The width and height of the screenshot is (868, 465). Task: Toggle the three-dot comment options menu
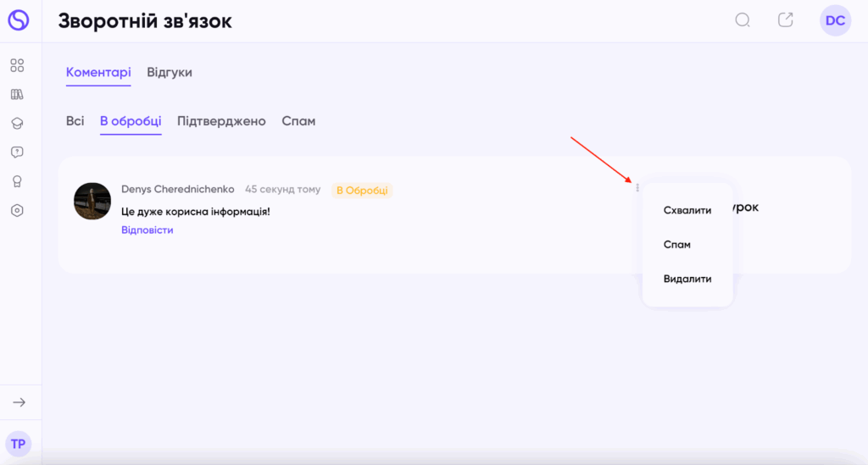pyautogui.click(x=637, y=187)
